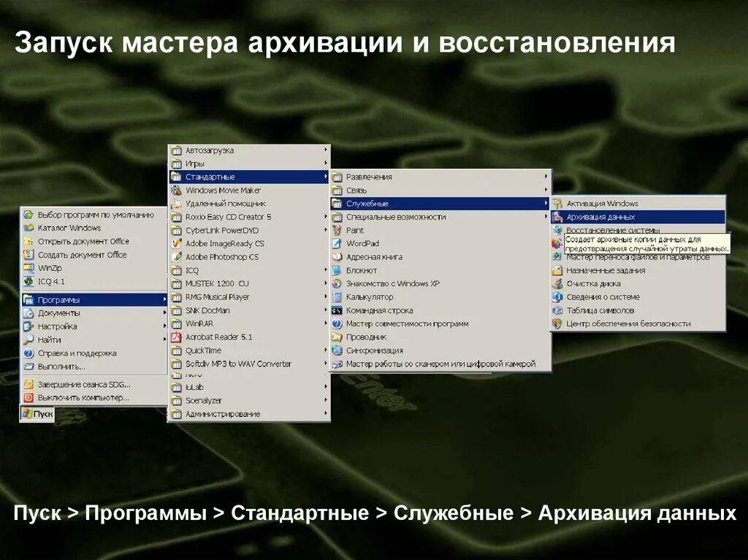Expand the Настройка submenu arrow
The height and width of the screenshot is (560, 748).
[164, 326]
